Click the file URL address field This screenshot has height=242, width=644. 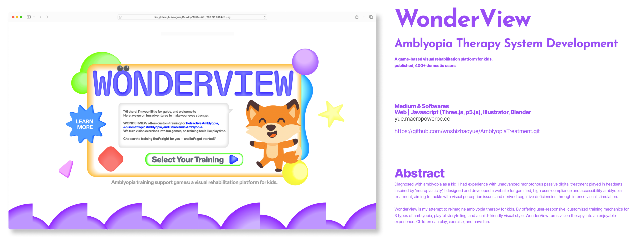[x=192, y=17]
